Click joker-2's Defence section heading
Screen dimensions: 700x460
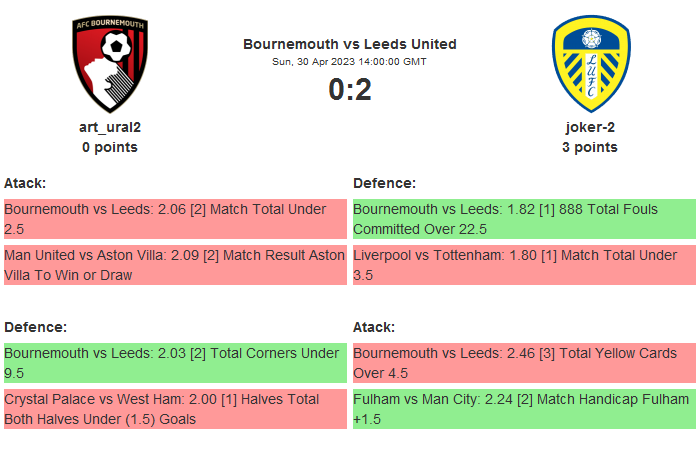tap(385, 183)
